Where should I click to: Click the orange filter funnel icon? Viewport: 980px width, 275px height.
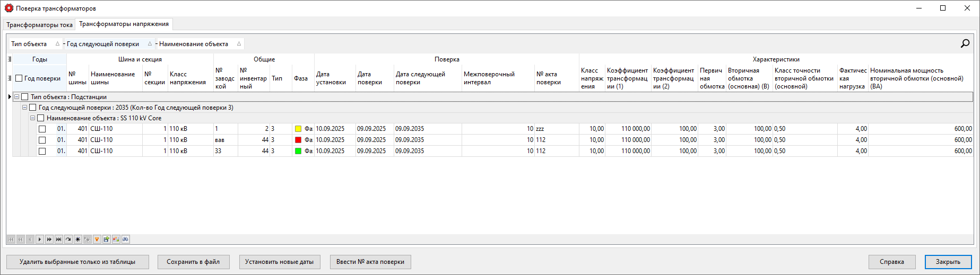(97, 239)
